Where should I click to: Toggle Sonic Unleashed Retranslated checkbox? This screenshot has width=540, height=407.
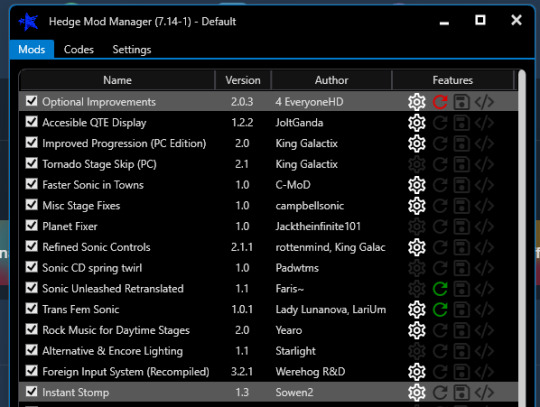point(31,288)
